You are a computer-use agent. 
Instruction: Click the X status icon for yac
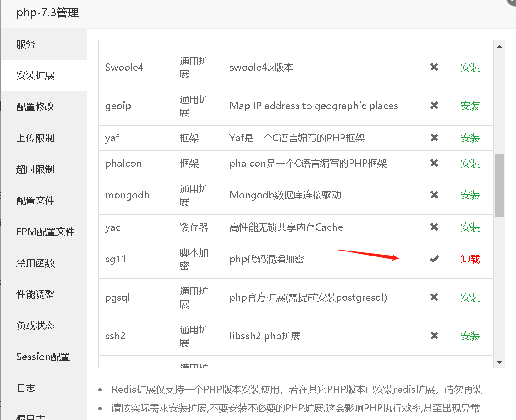tap(434, 227)
